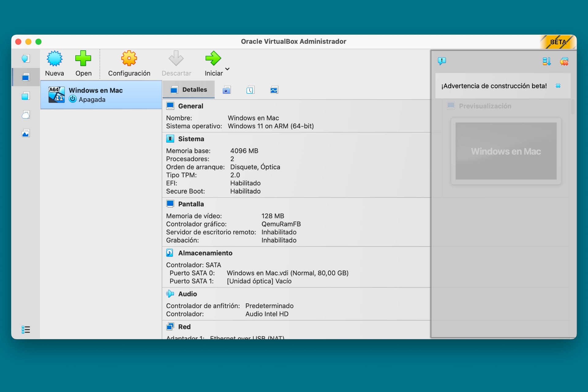Click the Audio Intel HD value
The height and width of the screenshot is (392, 588).
[x=267, y=314]
